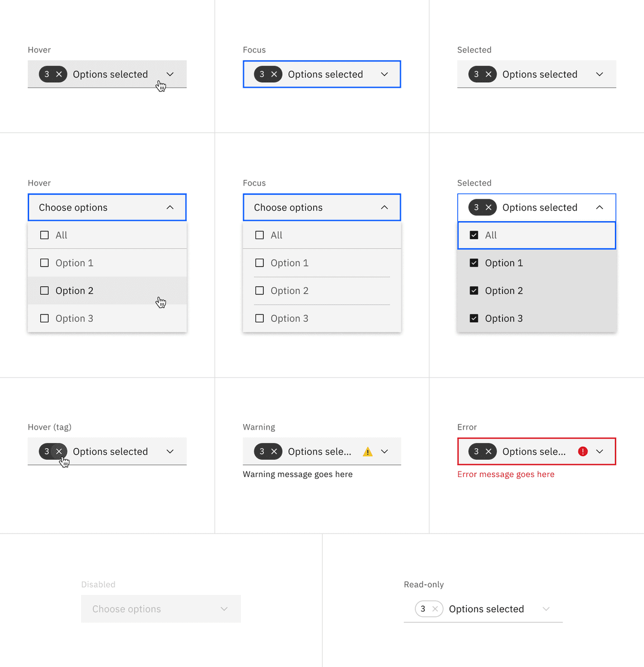Viewport: 644px width, 667px height.
Task: Clear the tag in the Error state dropdown
Action: click(488, 451)
